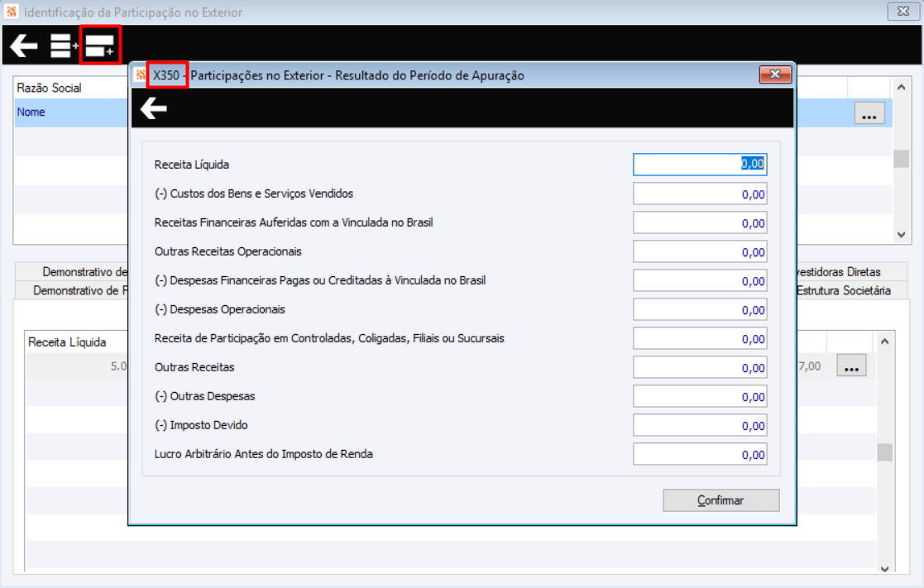
Task: Open the Estrutura Societária tab
Action: coord(851,290)
